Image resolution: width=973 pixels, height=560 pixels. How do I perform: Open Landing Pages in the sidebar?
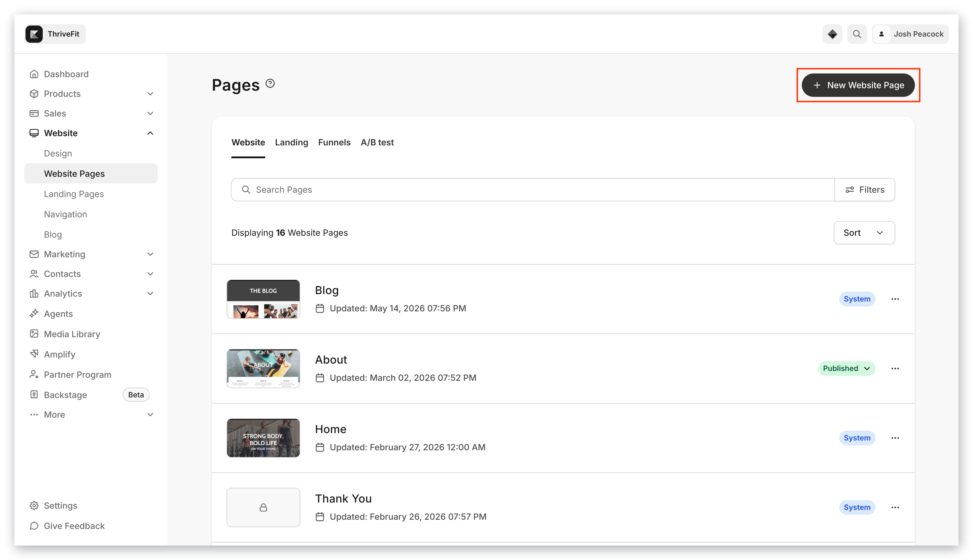tap(74, 194)
